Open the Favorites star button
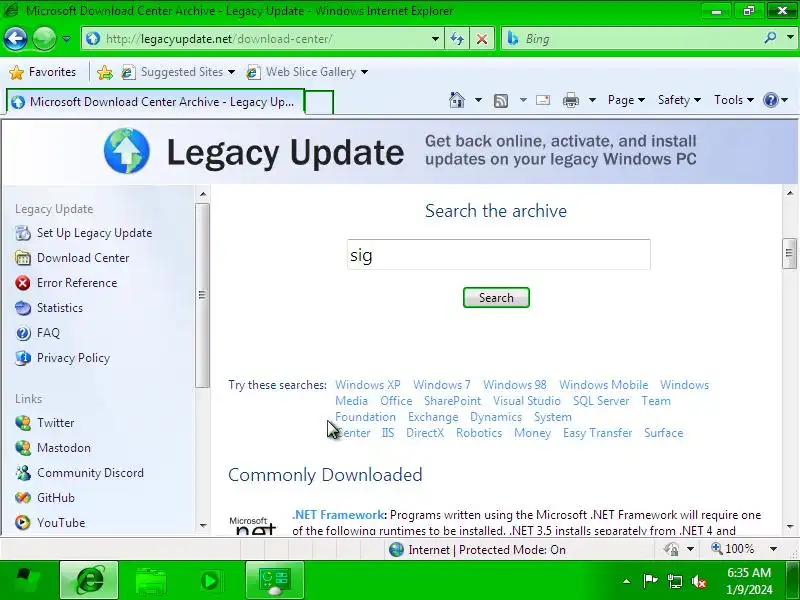 click(x=43, y=72)
